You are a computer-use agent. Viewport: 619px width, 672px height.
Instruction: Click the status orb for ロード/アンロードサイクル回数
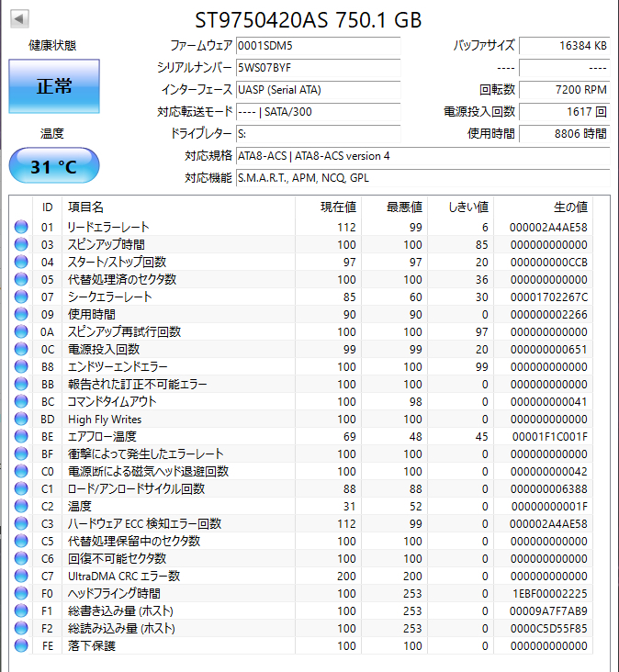click(x=21, y=488)
